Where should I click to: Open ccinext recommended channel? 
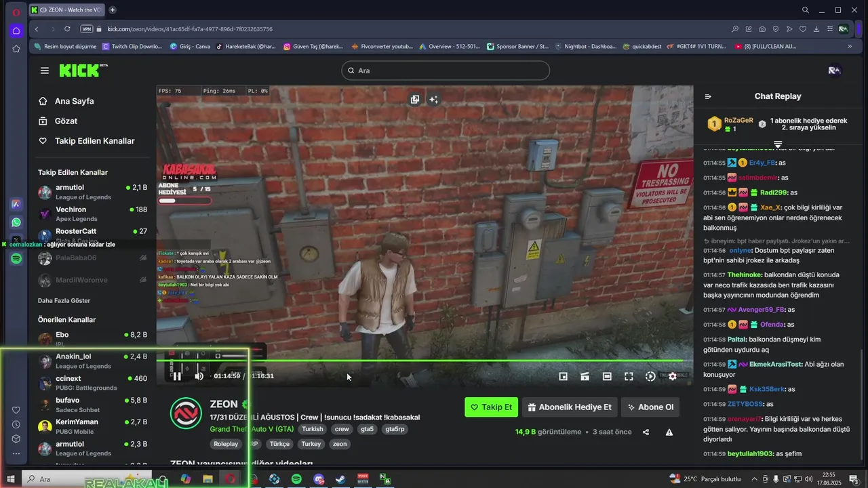coord(92,383)
